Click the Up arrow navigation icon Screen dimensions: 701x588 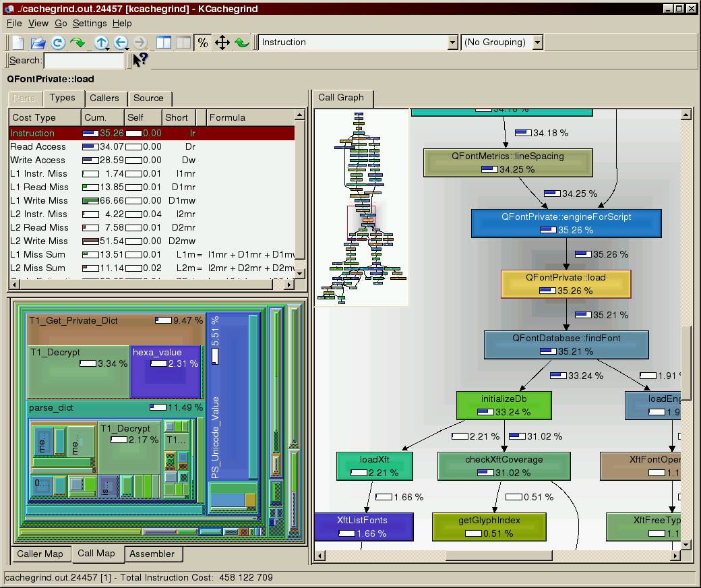point(100,42)
